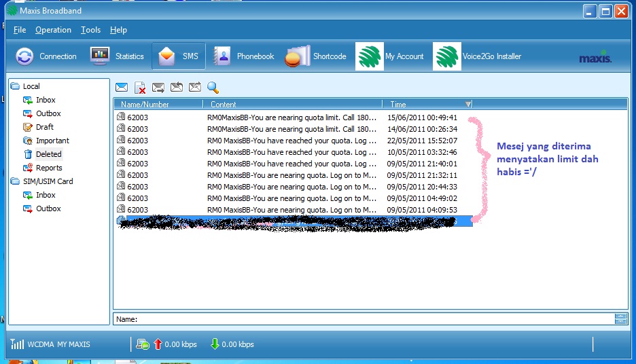Open the My Account Maxis icon
The image size is (636, 364).
tap(370, 56)
